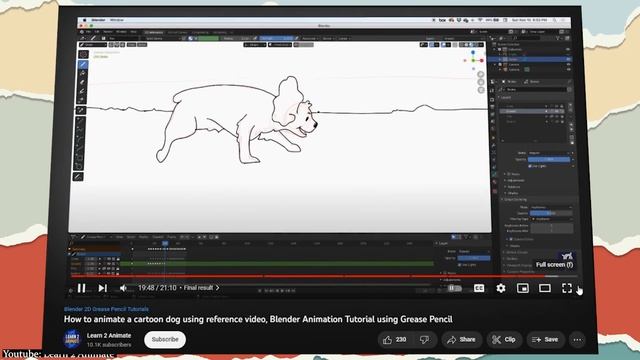640x360 pixels.
Task: Open the 'Learn 2 Animate' channel name
Action: click(109, 336)
